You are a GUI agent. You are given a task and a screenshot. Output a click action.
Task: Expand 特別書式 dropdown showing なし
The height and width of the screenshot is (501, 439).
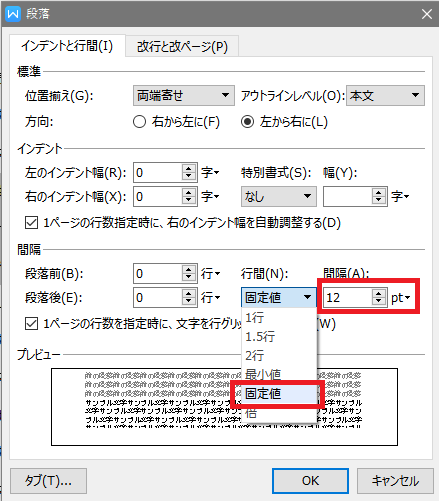pyautogui.click(x=278, y=196)
